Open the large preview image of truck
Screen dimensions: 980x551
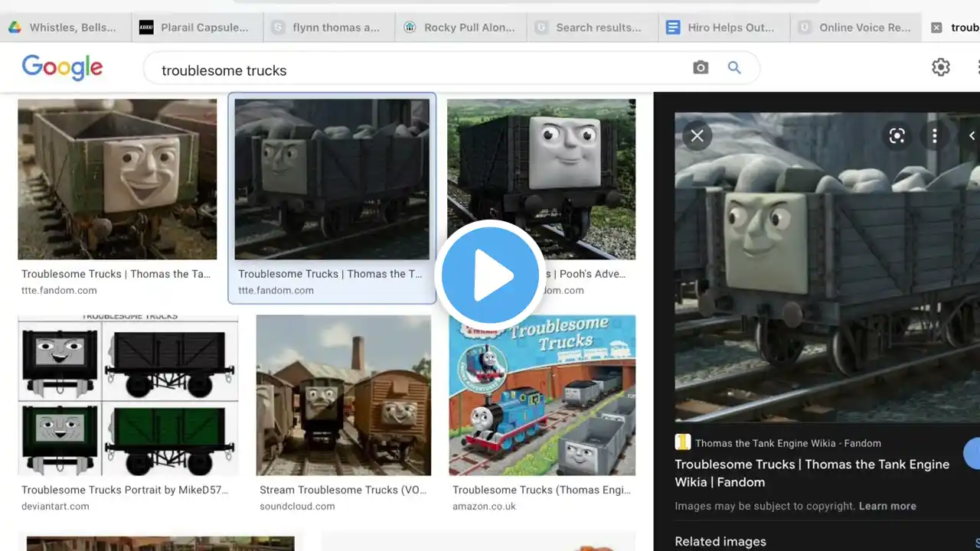827,267
